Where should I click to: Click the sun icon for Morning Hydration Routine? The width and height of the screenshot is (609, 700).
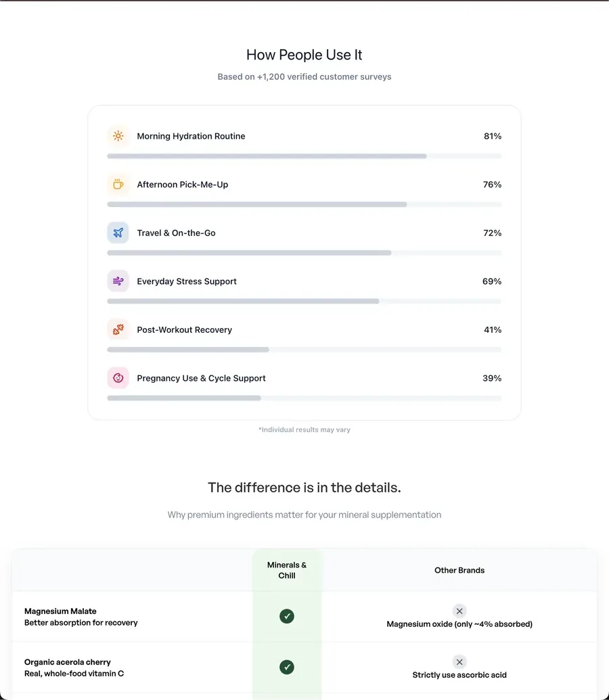click(118, 136)
